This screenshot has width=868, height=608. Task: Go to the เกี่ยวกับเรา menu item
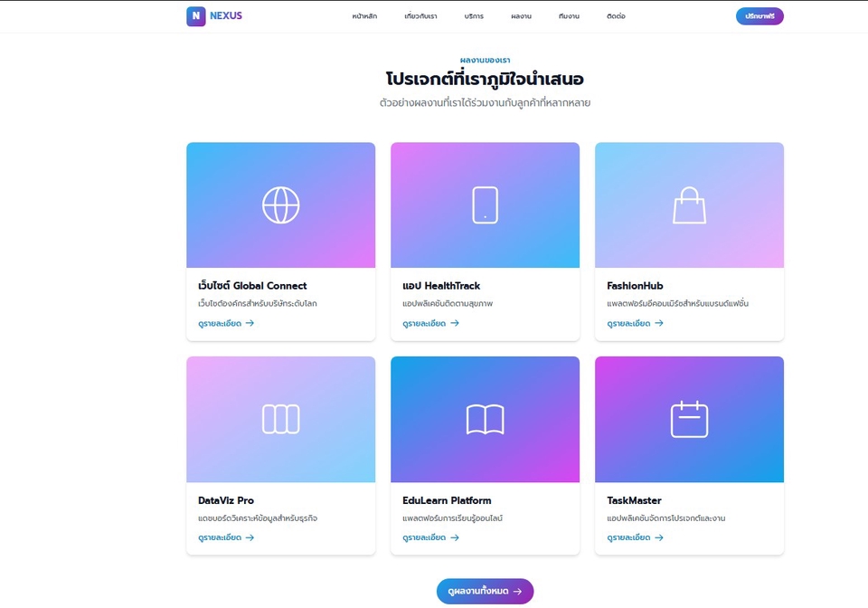(420, 16)
